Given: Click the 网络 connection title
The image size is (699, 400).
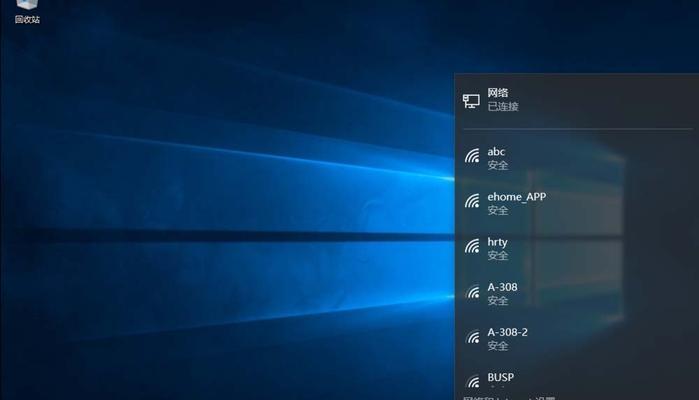Looking at the screenshot, I should click(x=498, y=93).
